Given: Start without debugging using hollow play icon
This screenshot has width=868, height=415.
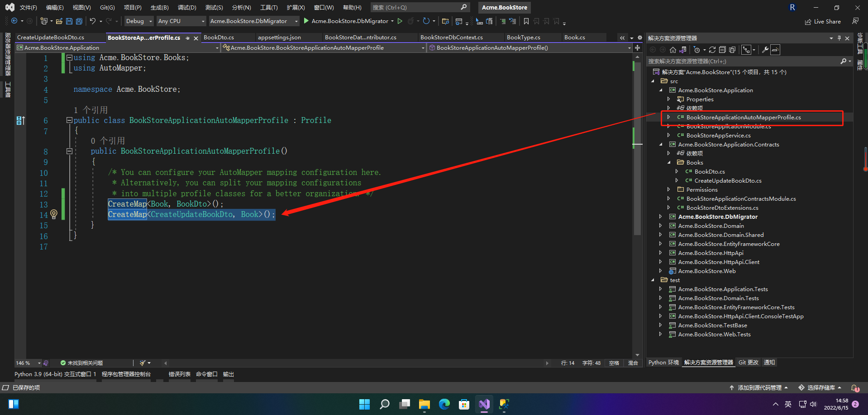Looking at the screenshot, I should [x=400, y=21].
